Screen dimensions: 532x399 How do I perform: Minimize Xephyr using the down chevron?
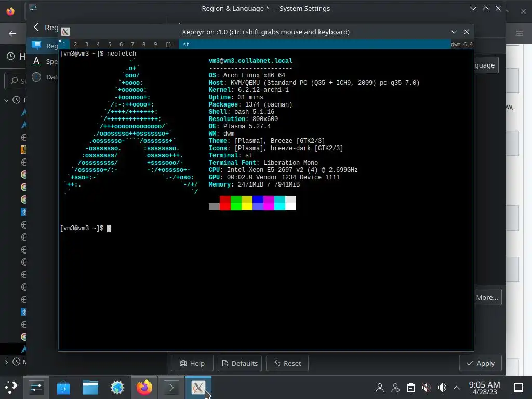point(454,32)
